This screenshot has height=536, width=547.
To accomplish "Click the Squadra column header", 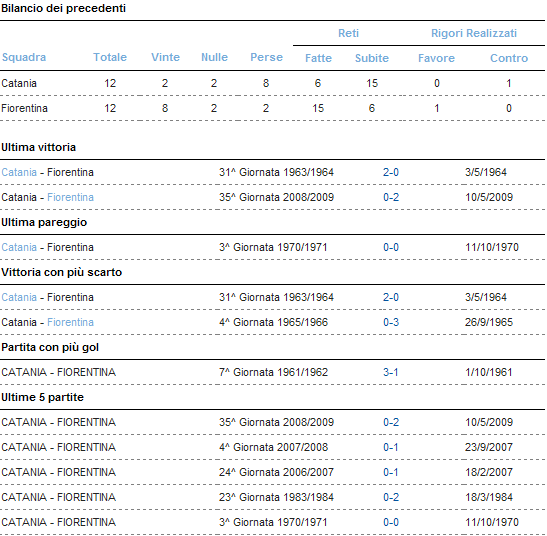I will 24,57.
